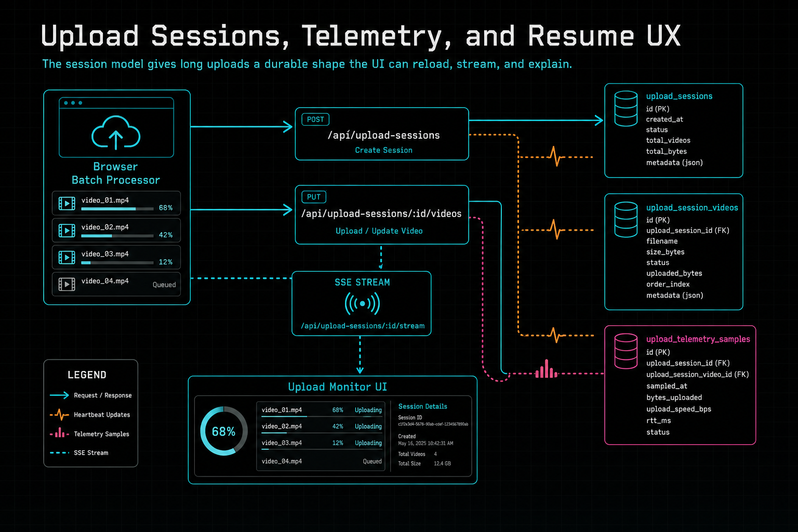Click the sampled_at field
This screenshot has height=532, width=798.
click(x=667, y=386)
